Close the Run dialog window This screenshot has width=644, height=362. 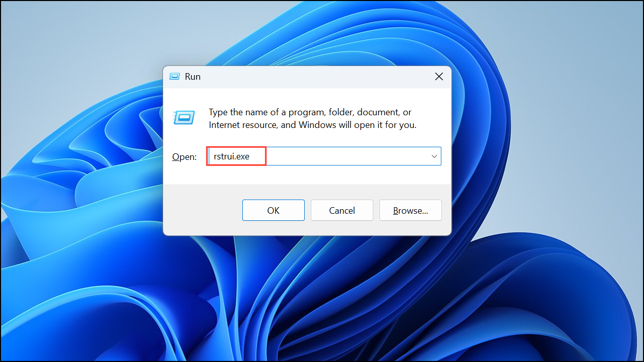click(439, 77)
